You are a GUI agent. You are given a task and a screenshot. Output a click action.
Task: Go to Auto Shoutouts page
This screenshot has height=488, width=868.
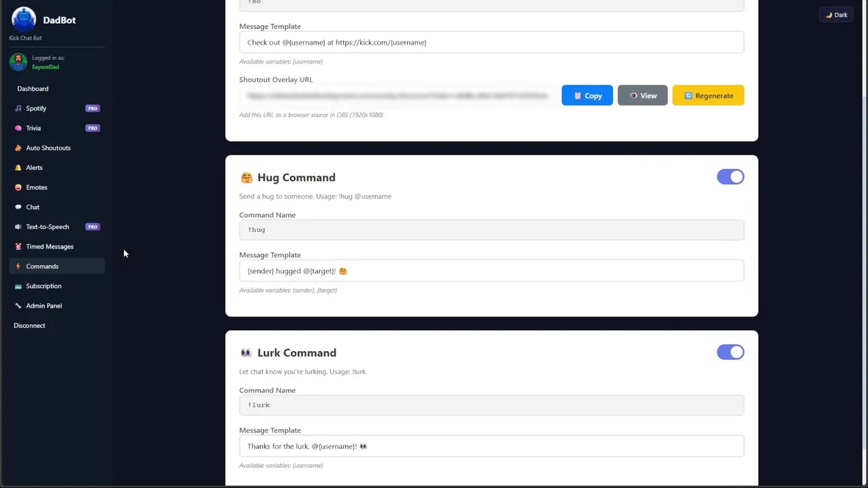pyautogui.click(x=47, y=148)
